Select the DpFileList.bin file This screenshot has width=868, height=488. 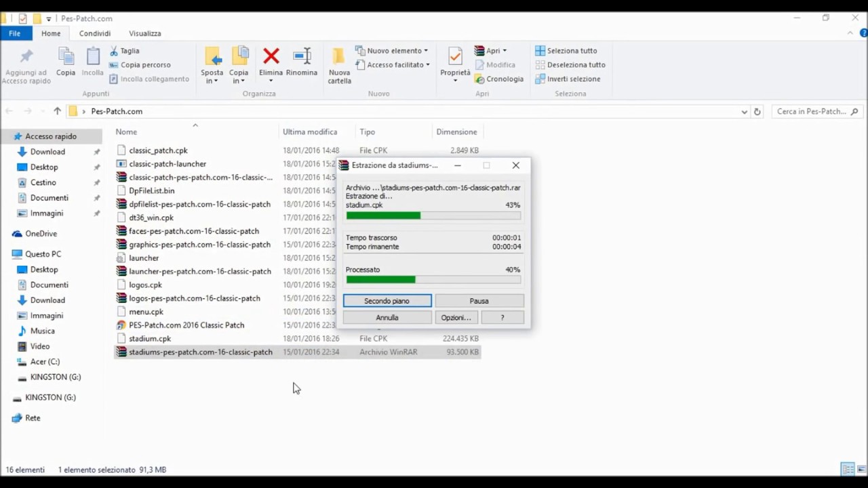tap(152, 191)
